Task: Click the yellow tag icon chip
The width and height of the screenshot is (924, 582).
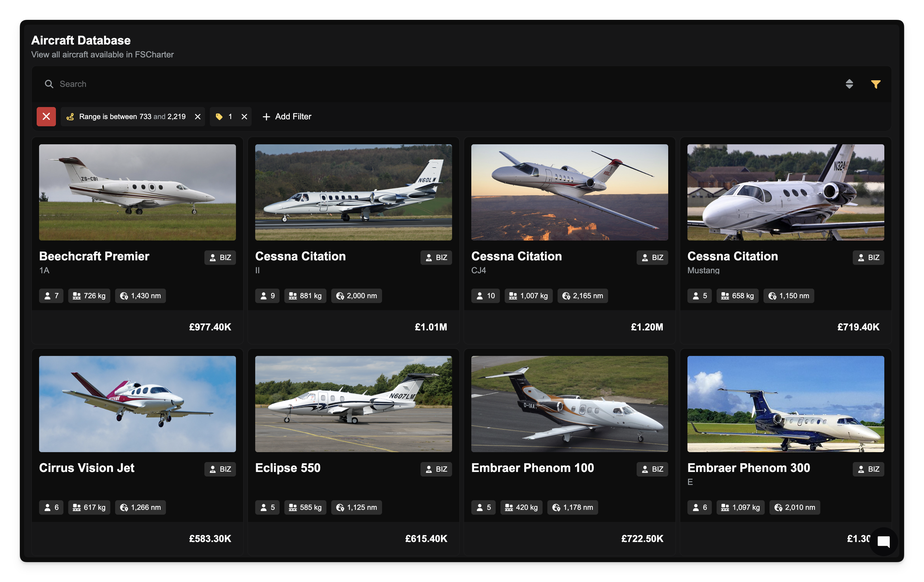Action: (219, 117)
